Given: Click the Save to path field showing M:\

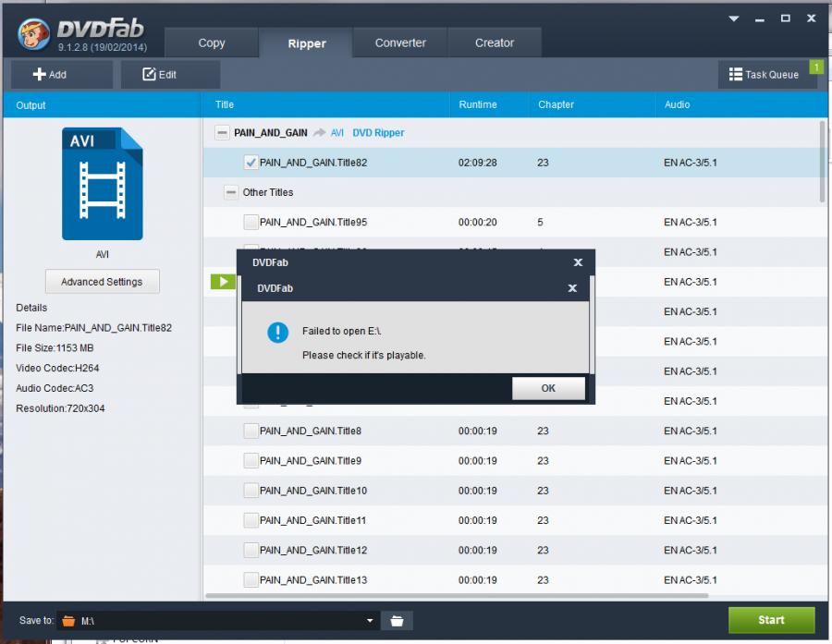Looking at the screenshot, I should click(x=217, y=621).
